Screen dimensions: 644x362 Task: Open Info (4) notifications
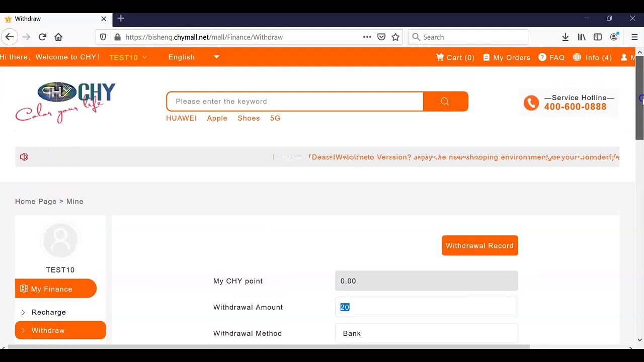point(592,57)
